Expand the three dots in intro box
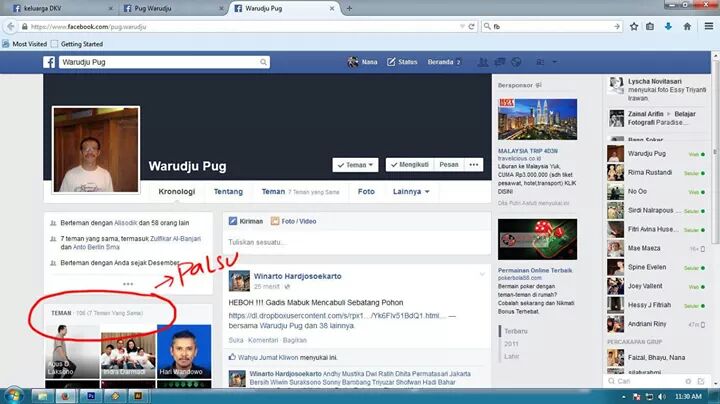Viewport: 720px width, 404px height. [128, 284]
